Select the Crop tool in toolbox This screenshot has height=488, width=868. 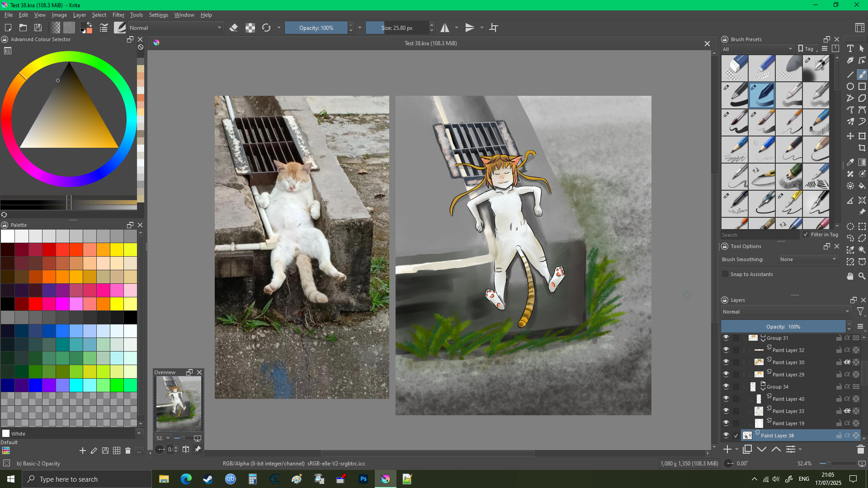pyautogui.click(x=862, y=148)
